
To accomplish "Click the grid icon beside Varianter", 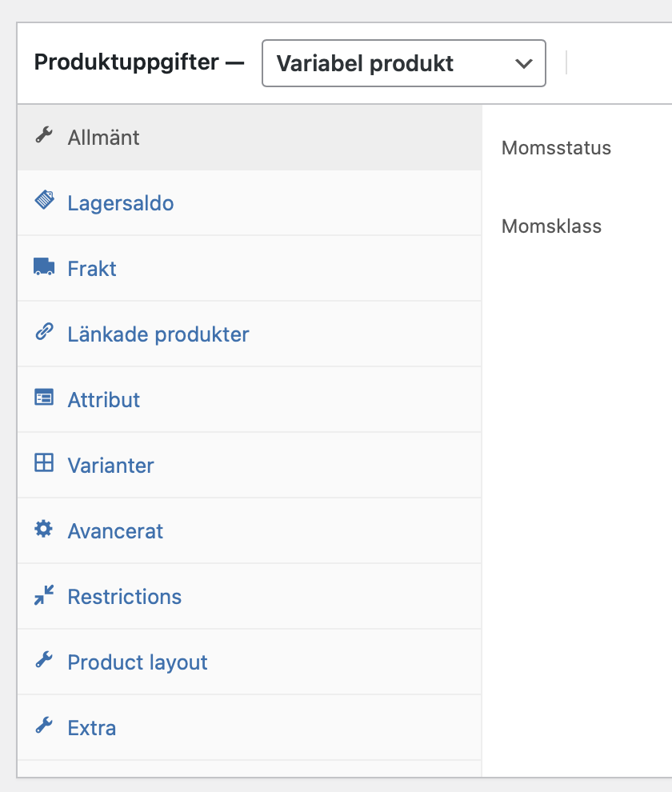I will point(44,465).
